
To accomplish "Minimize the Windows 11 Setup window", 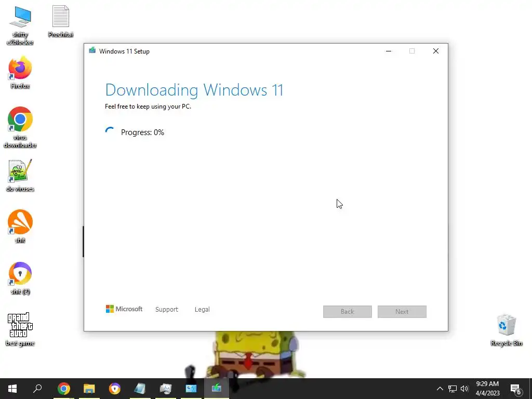I will [389, 51].
